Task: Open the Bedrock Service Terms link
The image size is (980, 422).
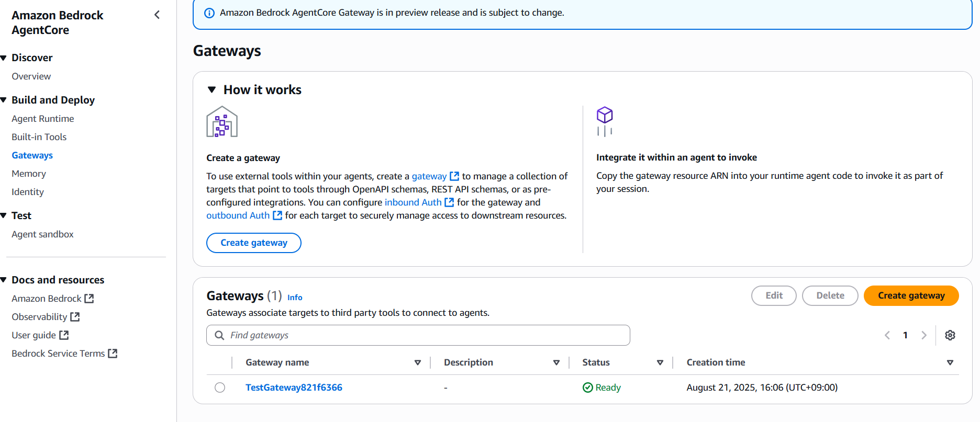Action: pyautogui.click(x=58, y=353)
